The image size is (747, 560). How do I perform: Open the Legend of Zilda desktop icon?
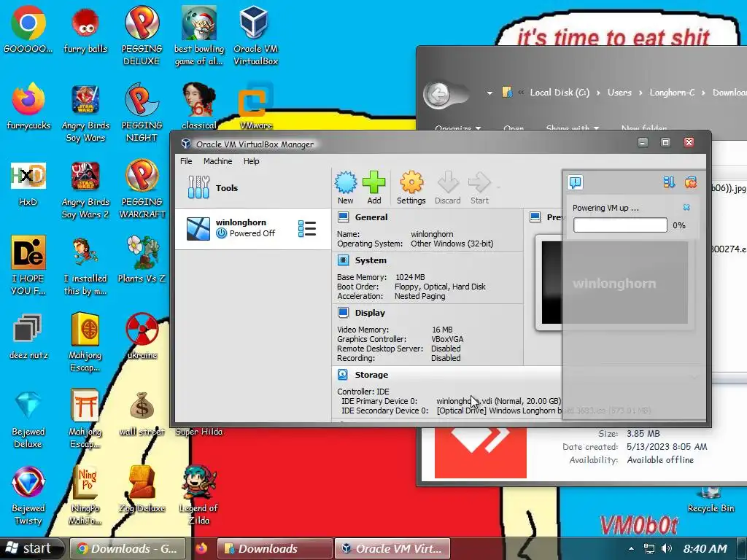click(198, 496)
